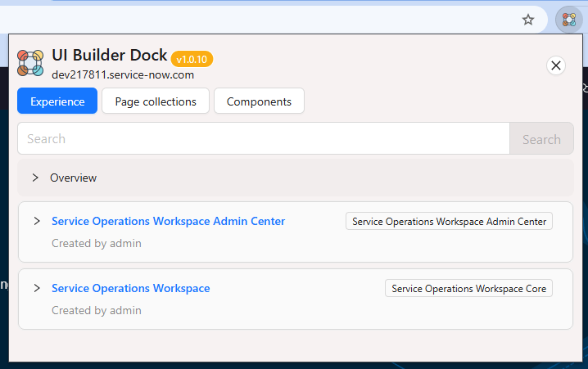Focus the Search input field
This screenshot has width=588, height=369.
tap(263, 139)
